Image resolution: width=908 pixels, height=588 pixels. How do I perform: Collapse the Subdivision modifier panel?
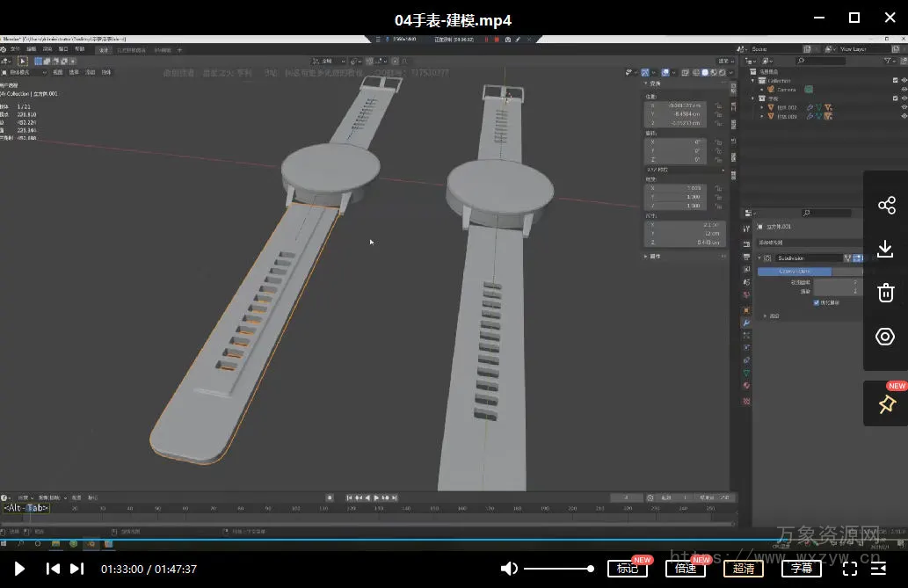759,258
